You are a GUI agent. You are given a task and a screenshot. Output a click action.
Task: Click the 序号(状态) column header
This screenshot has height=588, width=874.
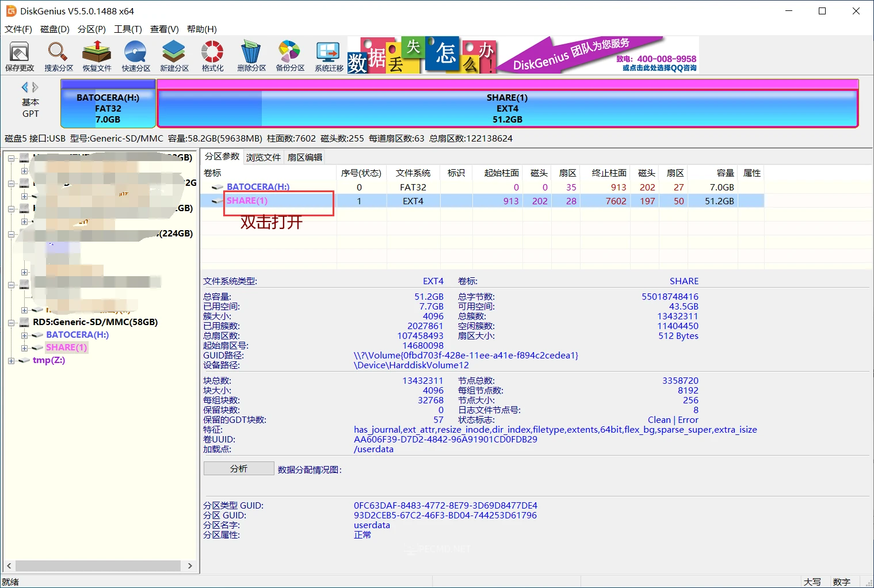click(x=361, y=173)
